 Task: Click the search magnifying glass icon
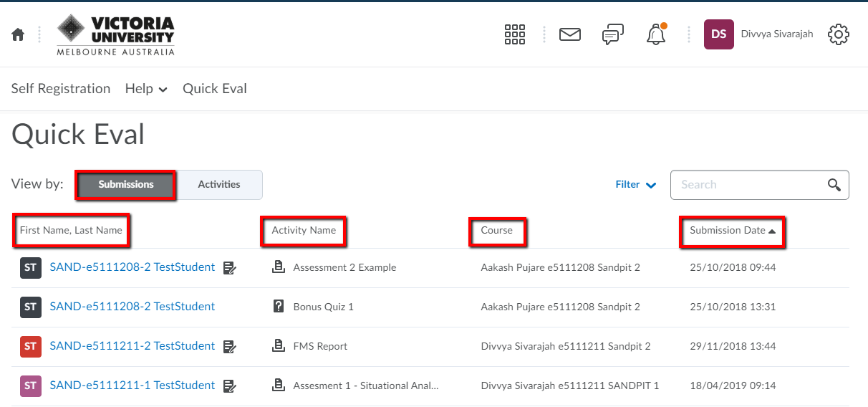(x=834, y=185)
